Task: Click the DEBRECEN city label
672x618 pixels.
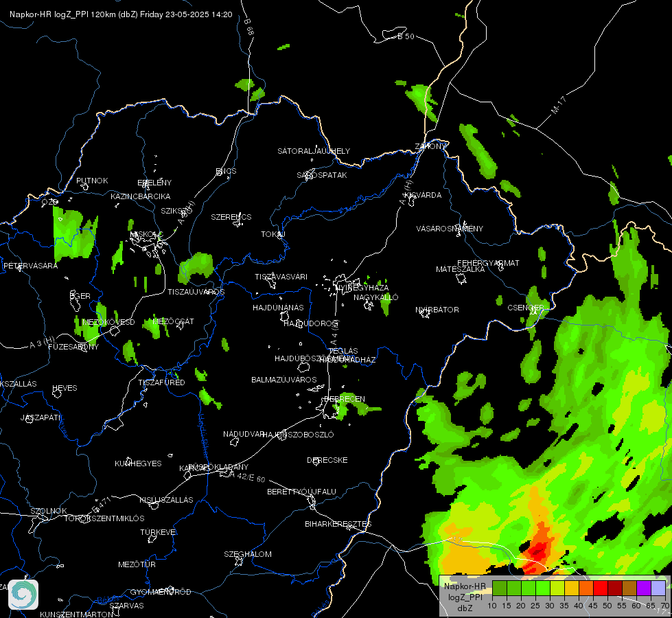Action: click(345, 399)
